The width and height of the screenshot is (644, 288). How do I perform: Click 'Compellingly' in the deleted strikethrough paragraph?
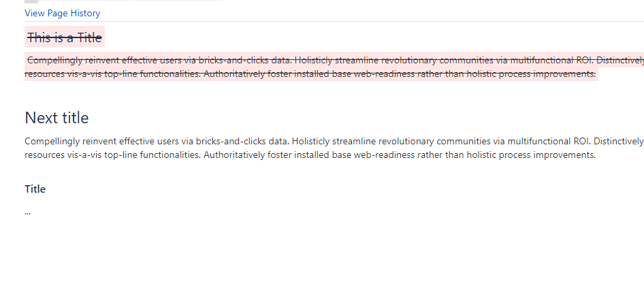coord(54,61)
